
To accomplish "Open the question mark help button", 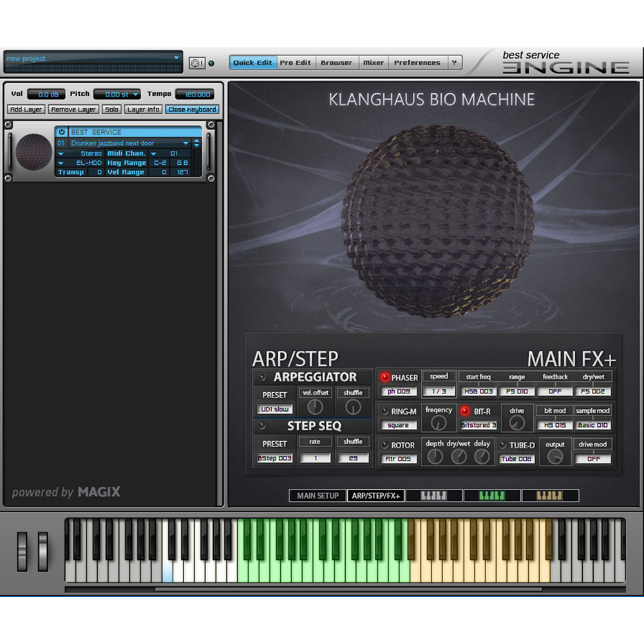I will pyautogui.click(x=453, y=63).
